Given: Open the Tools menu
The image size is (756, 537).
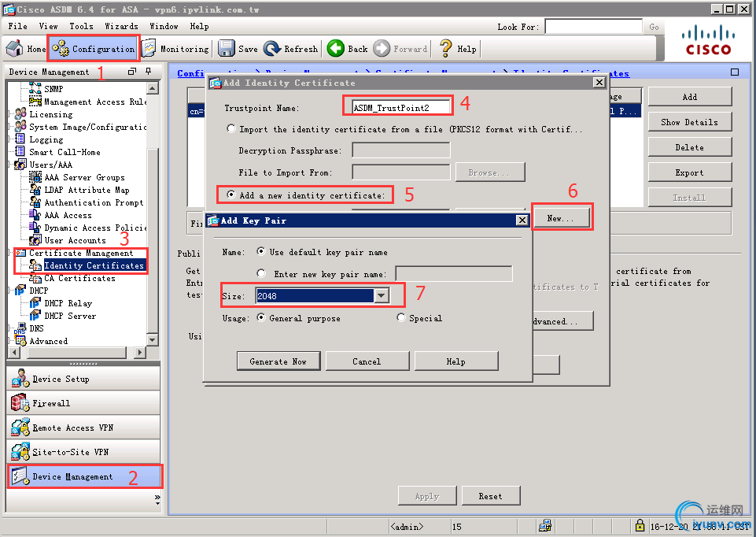Looking at the screenshot, I should (x=81, y=26).
